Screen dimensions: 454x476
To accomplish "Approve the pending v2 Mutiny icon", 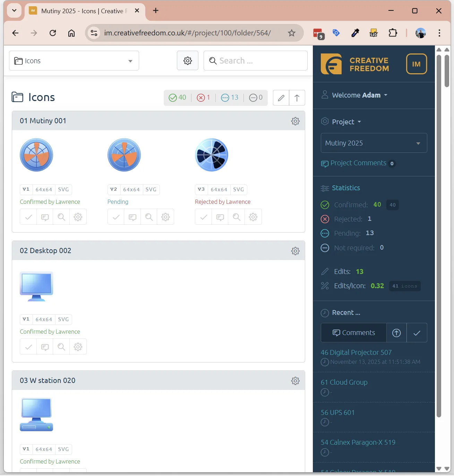I will tap(115, 217).
